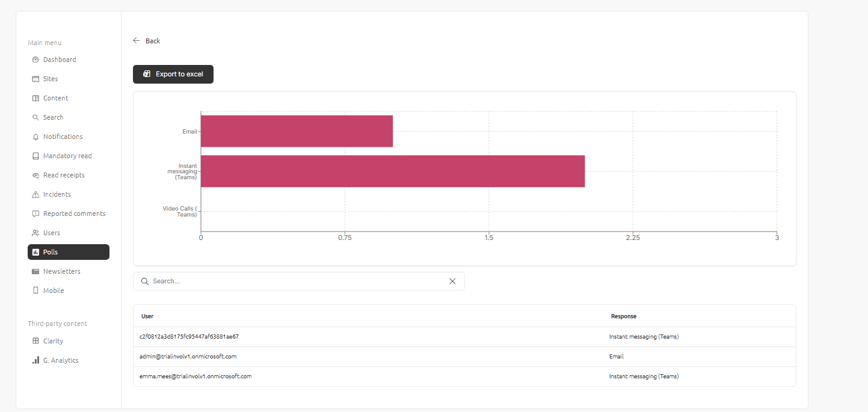Click the Users people icon

coord(35,233)
